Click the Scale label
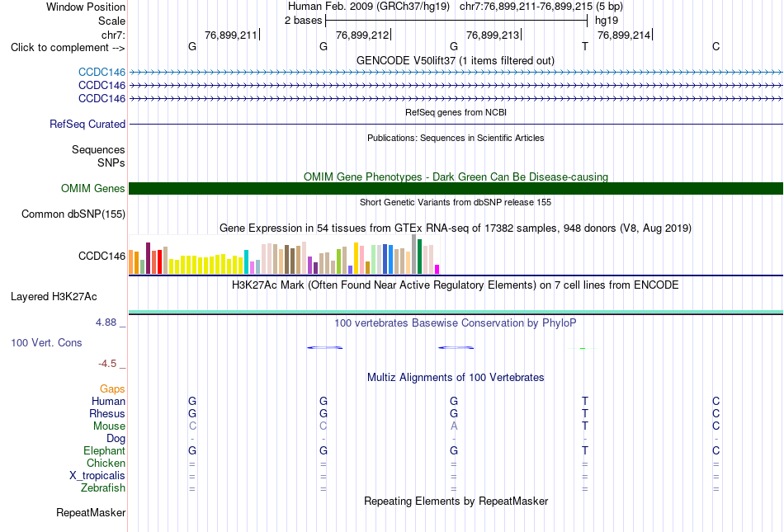The width and height of the screenshot is (784, 532). [x=111, y=21]
